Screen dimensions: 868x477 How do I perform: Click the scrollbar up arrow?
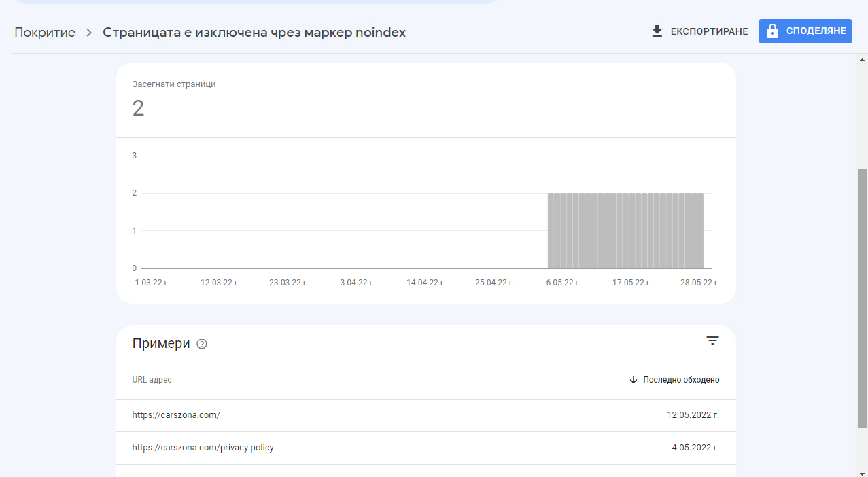coord(862,59)
